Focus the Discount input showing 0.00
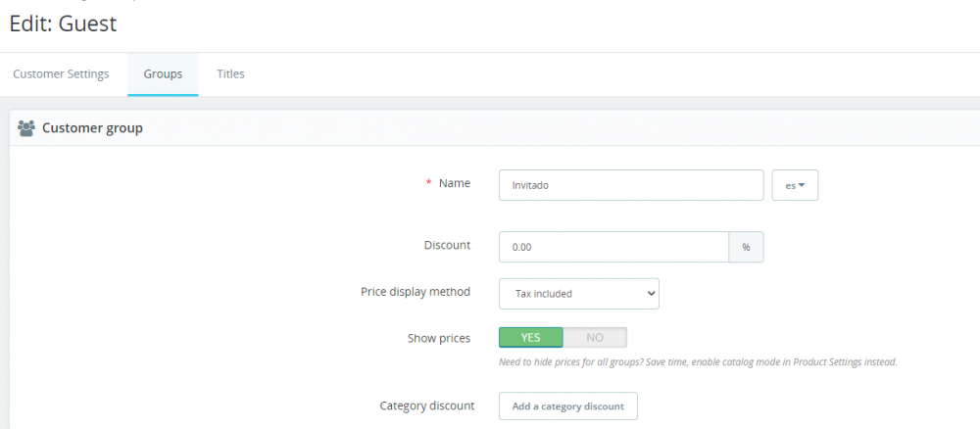980x429 pixels. tap(613, 247)
